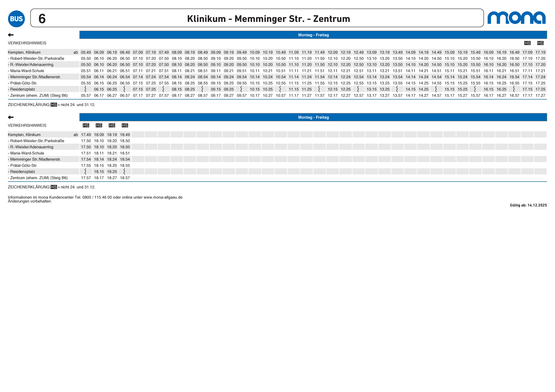Click the 07.19 departure from Klinikum
Screen dimensions: 555x392
click(151, 52)
